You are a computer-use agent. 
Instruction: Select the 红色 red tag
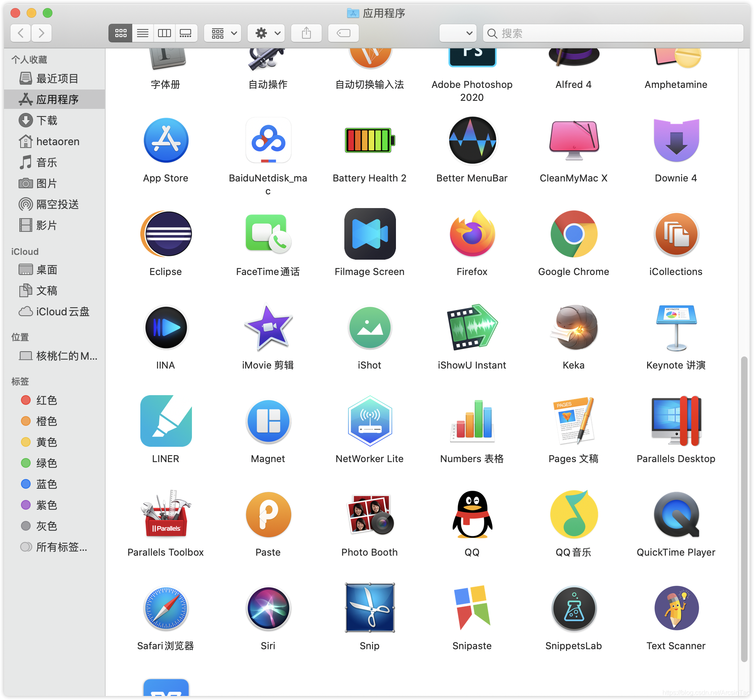pyautogui.click(x=54, y=400)
